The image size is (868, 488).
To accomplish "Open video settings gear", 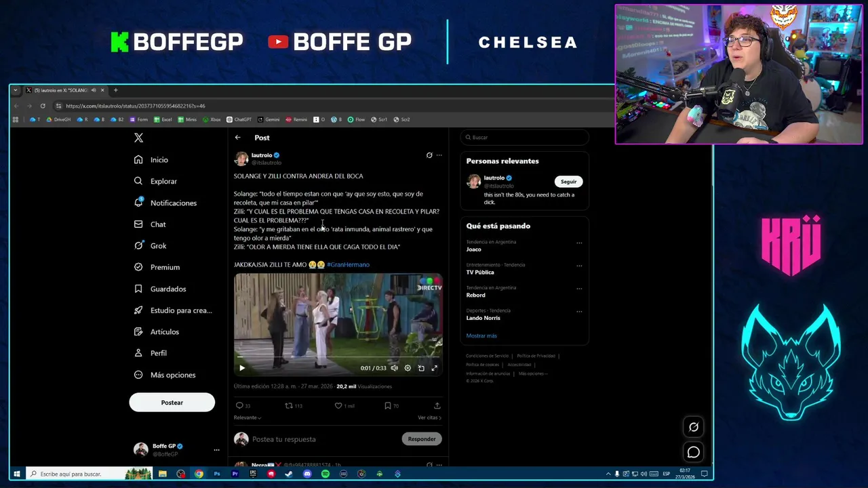I will pyautogui.click(x=408, y=368).
